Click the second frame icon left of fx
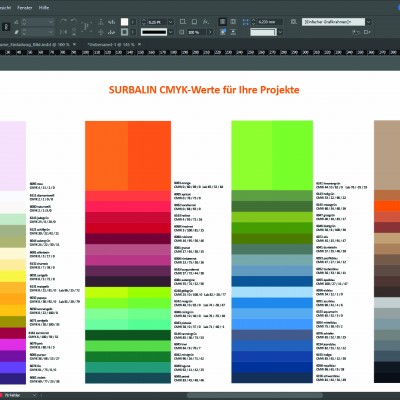This screenshot has width=400, height=400. click(x=194, y=22)
